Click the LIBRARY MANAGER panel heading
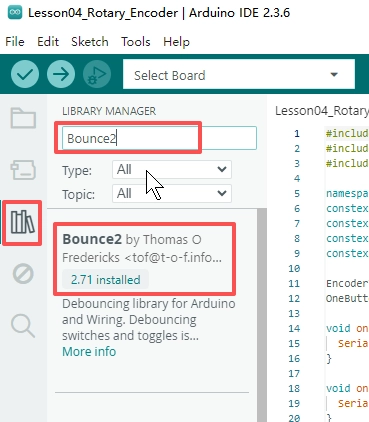Viewport: 369px width, 422px height. pyautogui.click(x=109, y=111)
